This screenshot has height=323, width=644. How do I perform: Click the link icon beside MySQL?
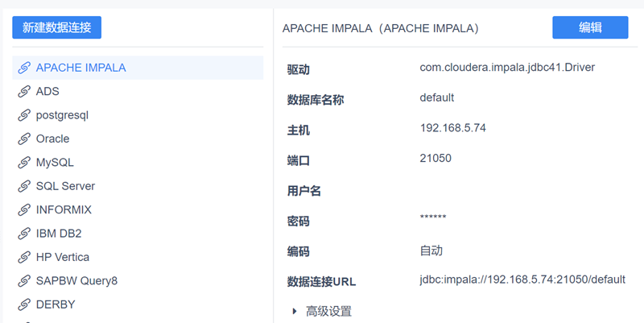[24, 163]
